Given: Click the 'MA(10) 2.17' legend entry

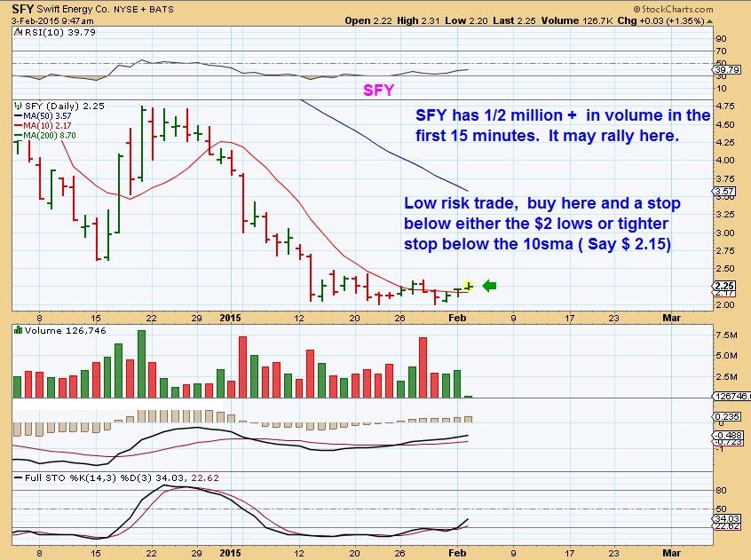Looking at the screenshot, I should (43, 125).
